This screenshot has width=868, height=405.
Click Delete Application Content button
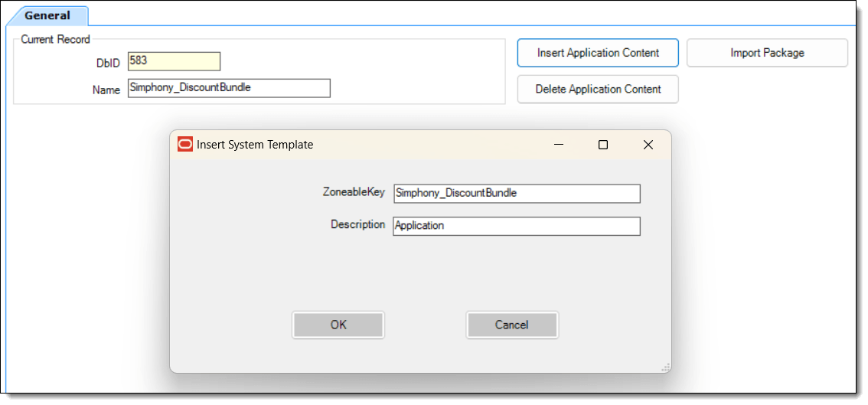(598, 90)
